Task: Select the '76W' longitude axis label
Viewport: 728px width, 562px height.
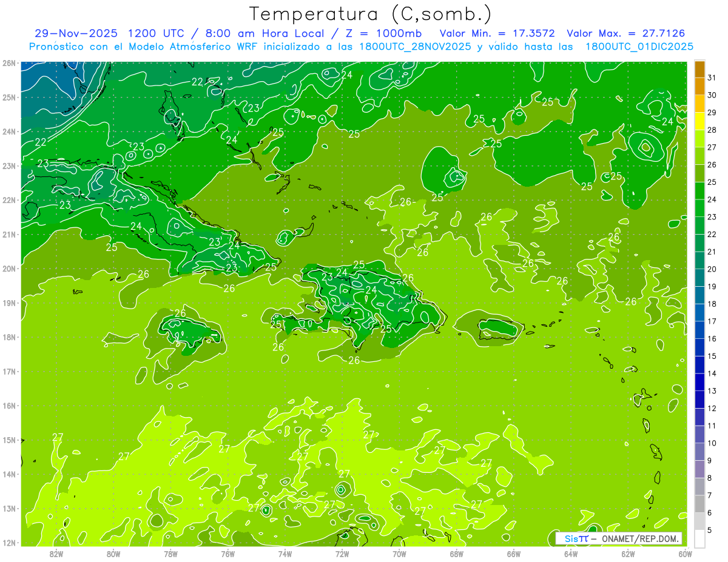Action: pyautogui.click(x=227, y=554)
